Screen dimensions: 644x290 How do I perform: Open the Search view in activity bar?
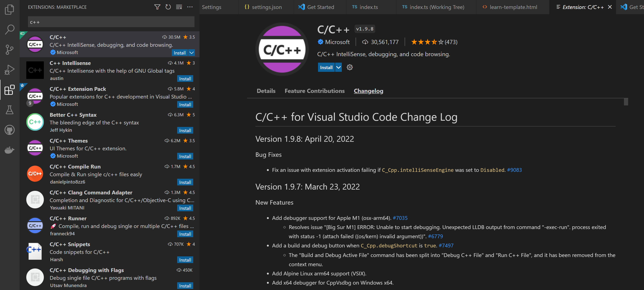coord(10,29)
